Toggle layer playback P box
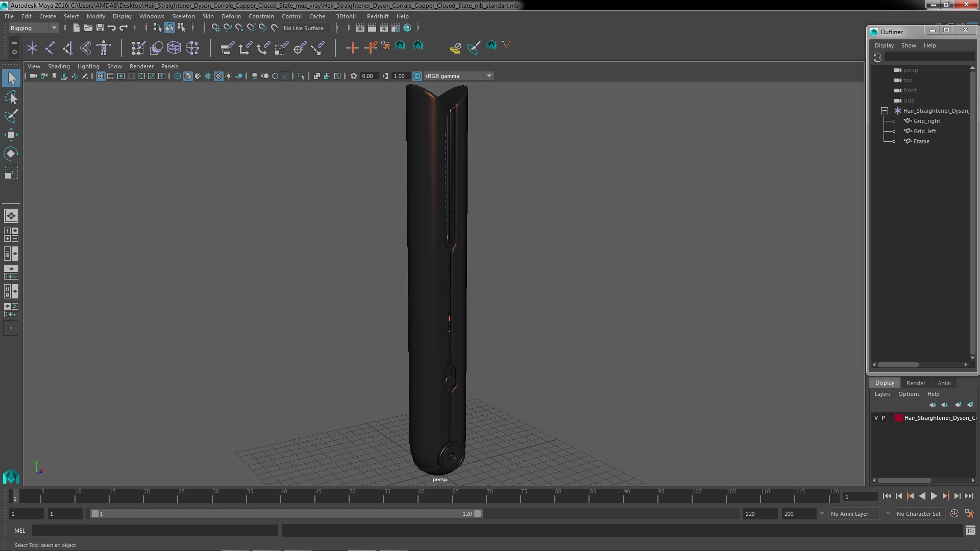 pyautogui.click(x=883, y=418)
